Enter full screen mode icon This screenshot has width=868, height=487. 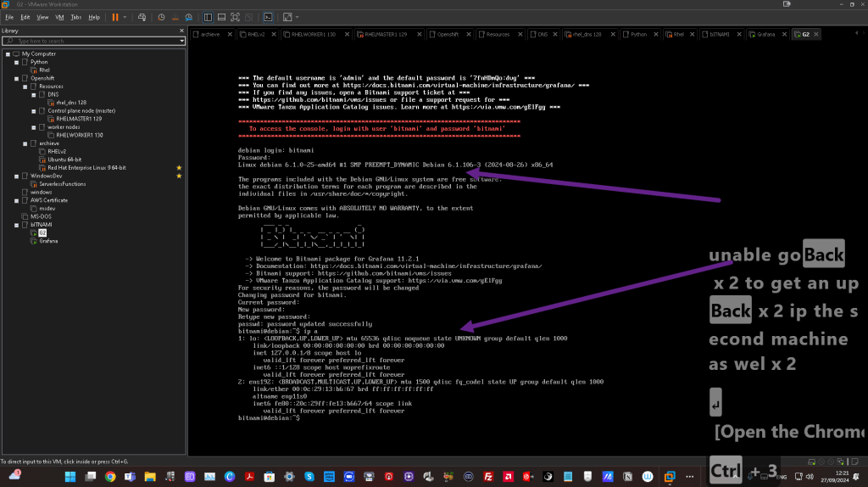(x=236, y=17)
